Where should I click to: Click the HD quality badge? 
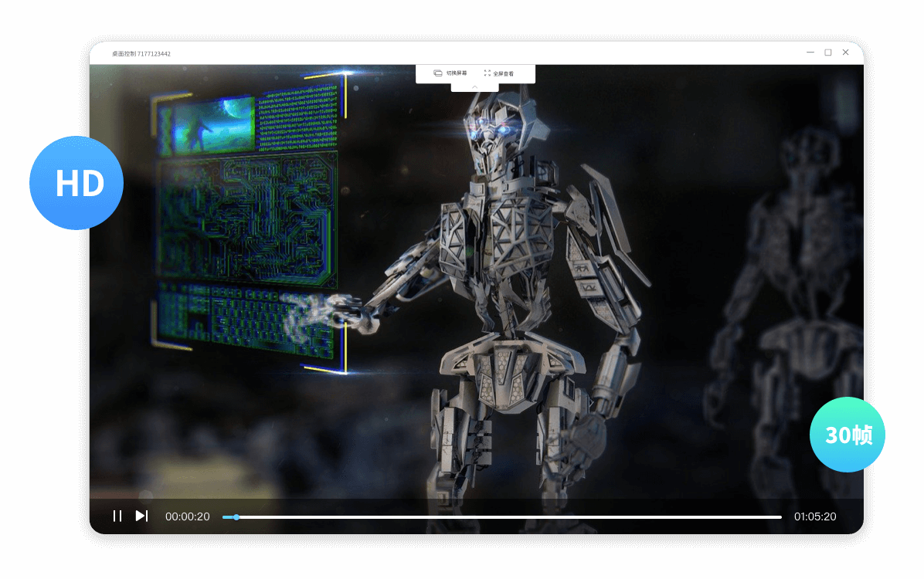pyautogui.click(x=76, y=183)
